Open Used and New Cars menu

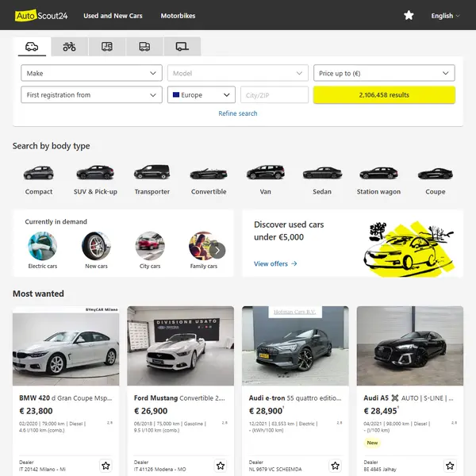(x=113, y=16)
